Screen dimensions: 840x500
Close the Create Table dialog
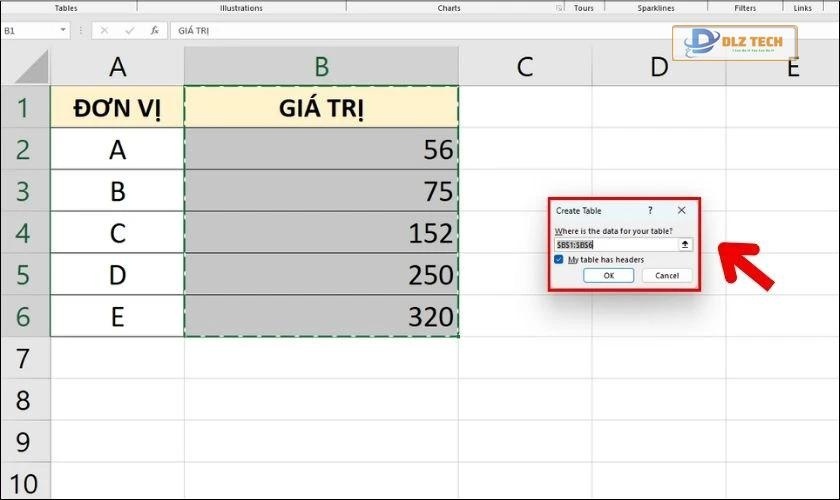(x=681, y=211)
